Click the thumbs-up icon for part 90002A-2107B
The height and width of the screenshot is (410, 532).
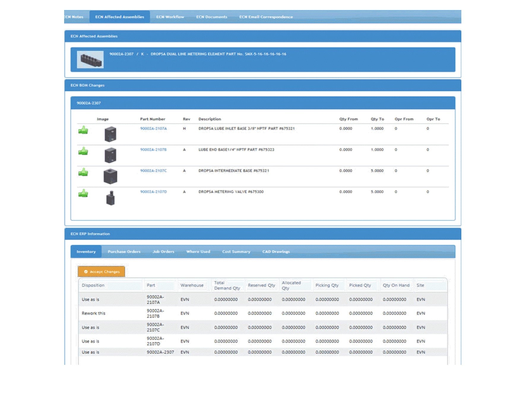coord(83,151)
